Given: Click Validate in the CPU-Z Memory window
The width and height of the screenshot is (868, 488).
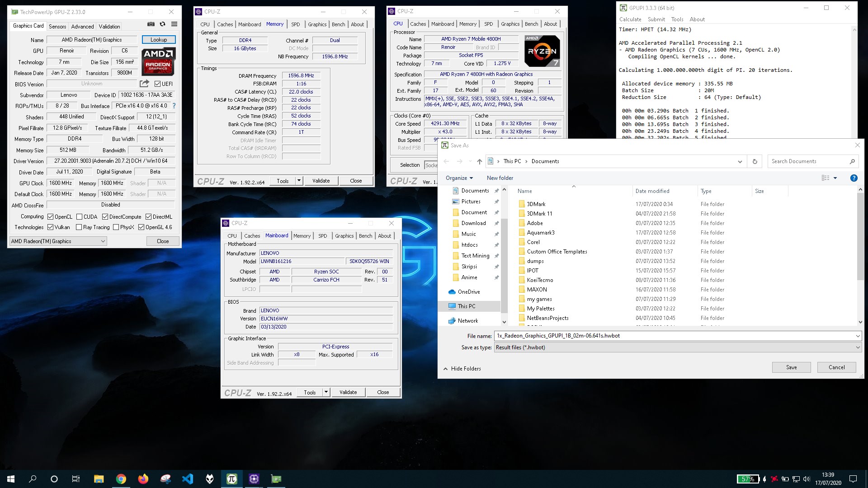Looking at the screenshot, I should pos(321,181).
